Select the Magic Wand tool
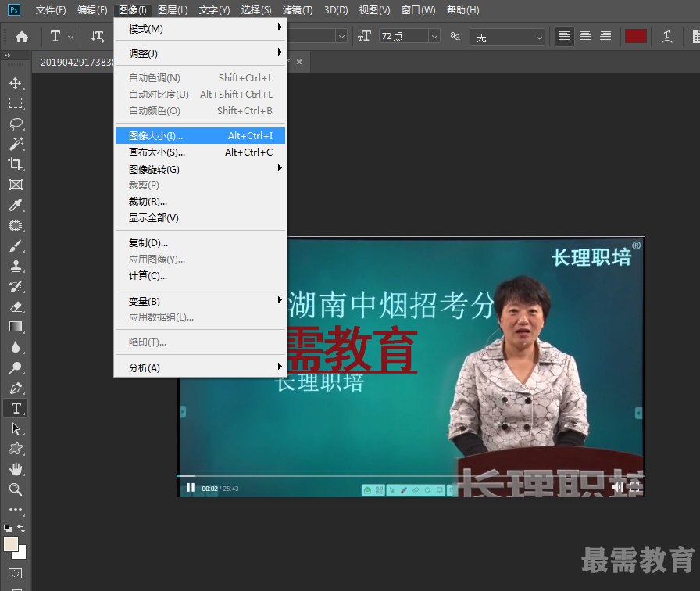Image resolution: width=700 pixels, height=591 pixels. pyautogui.click(x=16, y=144)
